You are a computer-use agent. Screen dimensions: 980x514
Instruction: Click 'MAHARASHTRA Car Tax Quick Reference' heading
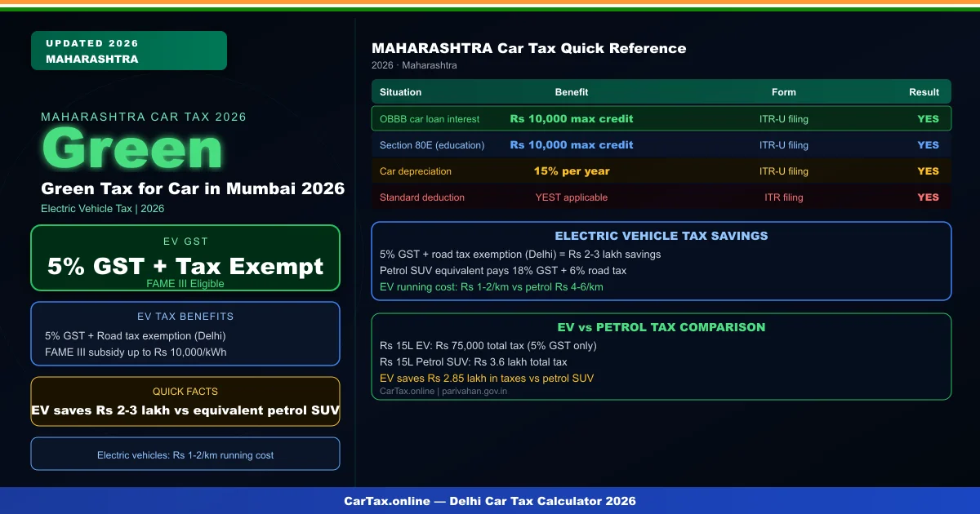529,48
